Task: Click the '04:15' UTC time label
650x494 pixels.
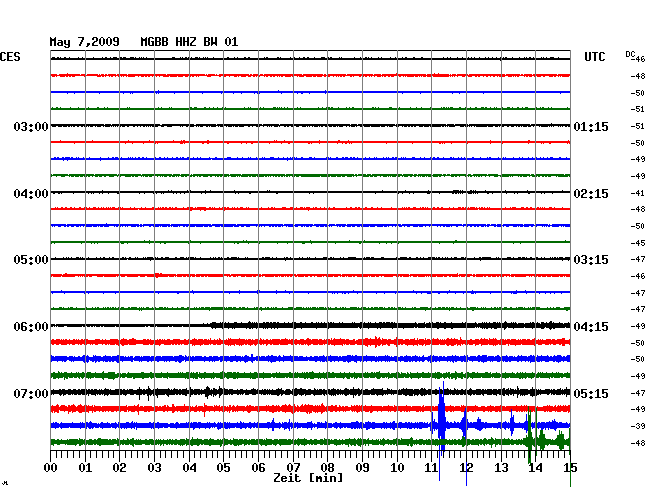Action: coord(591,327)
